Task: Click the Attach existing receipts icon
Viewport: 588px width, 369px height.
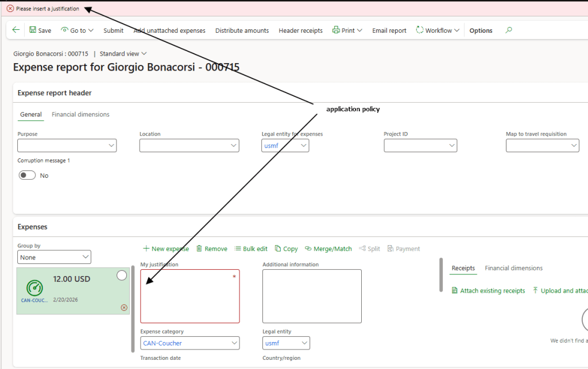Action: click(x=455, y=291)
